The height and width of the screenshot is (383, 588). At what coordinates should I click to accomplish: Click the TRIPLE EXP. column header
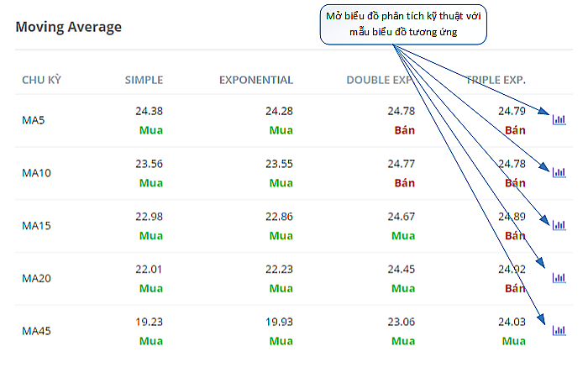click(x=496, y=80)
